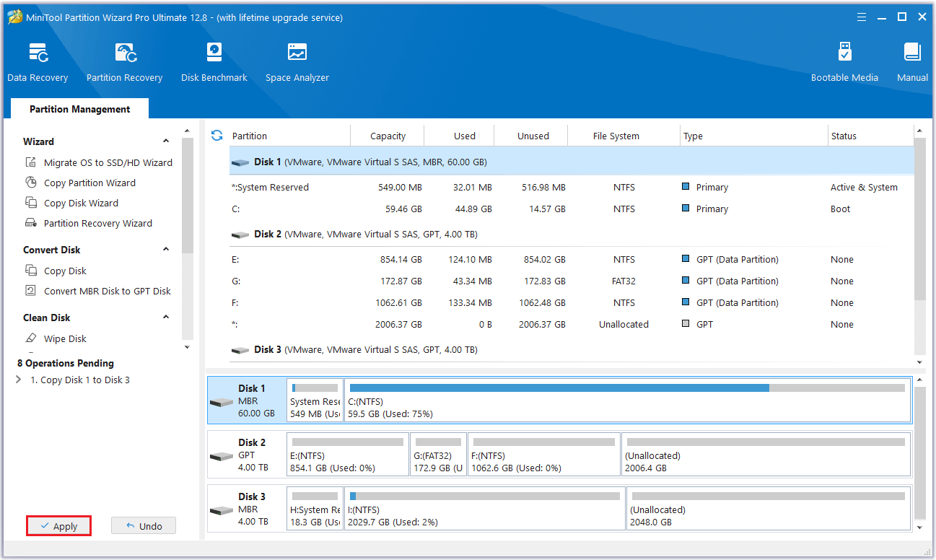
Task: Click Migrate OS to SSD/HD Wizard icon
Action: click(x=31, y=162)
